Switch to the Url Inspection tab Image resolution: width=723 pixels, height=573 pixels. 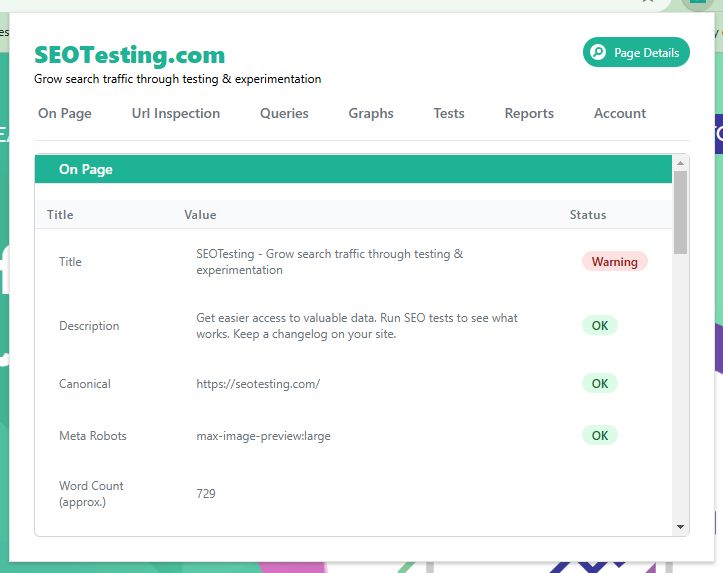tap(176, 113)
